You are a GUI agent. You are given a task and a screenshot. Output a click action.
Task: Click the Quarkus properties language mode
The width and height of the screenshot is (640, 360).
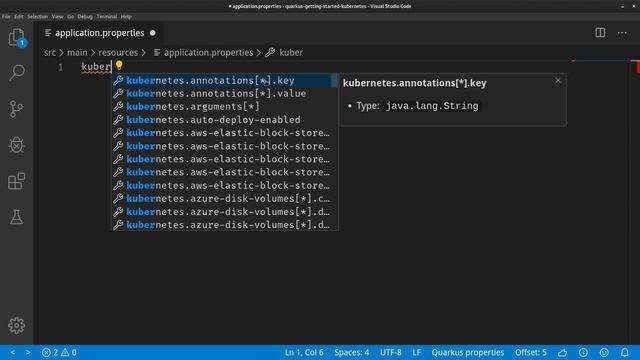[x=468, y=352]
